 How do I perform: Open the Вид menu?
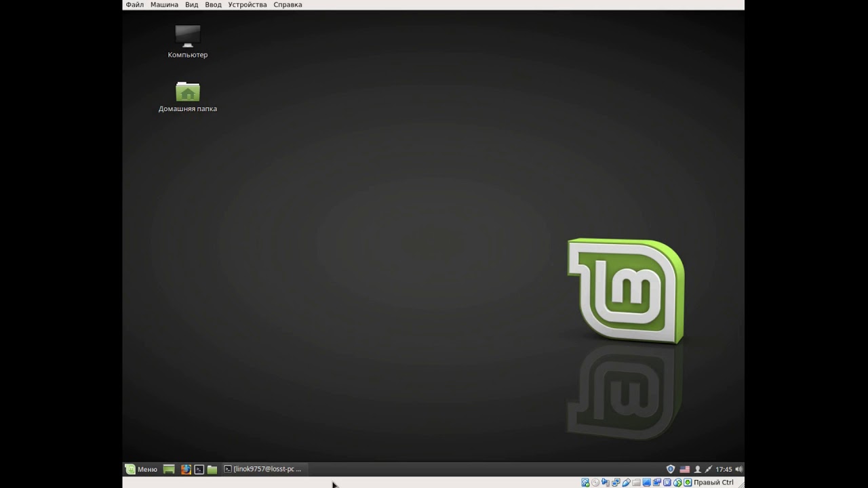(x=192, y=5)
